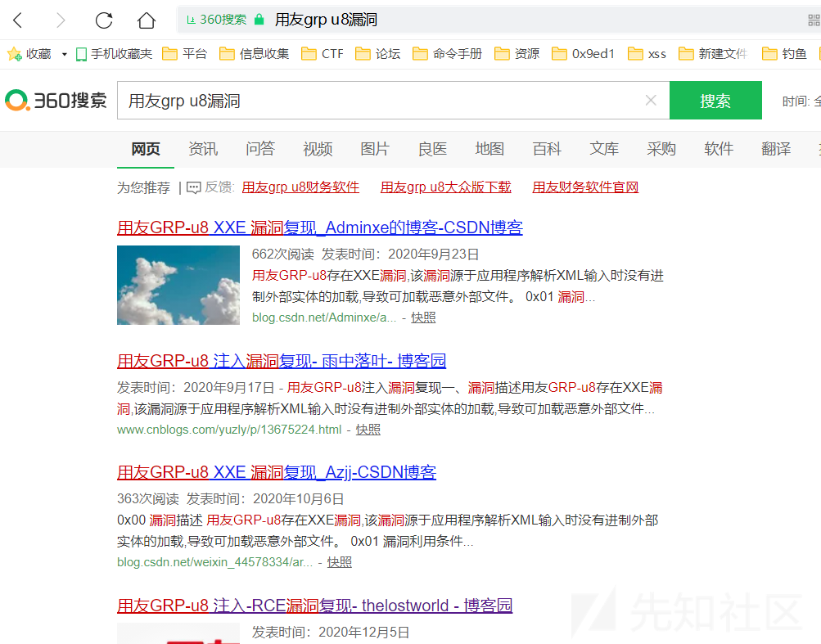Switch to the 良医 tab

pyautogui.click(x=432, y=149)
